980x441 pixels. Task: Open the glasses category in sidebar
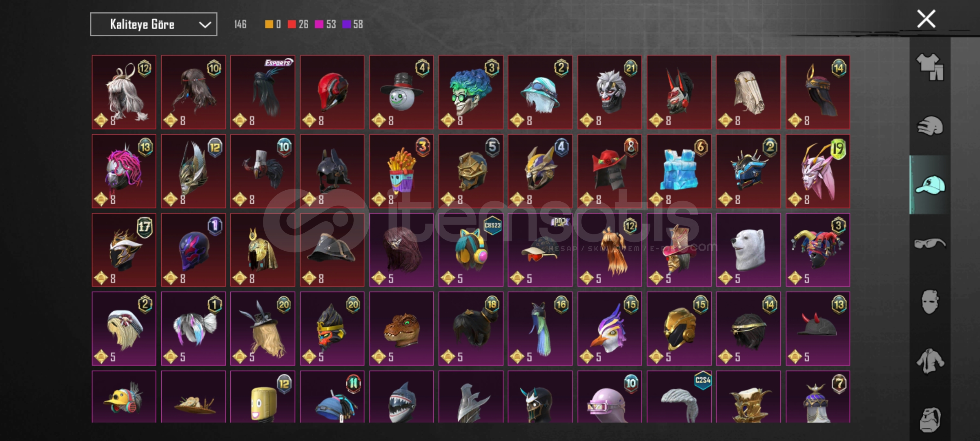[930, 243]
